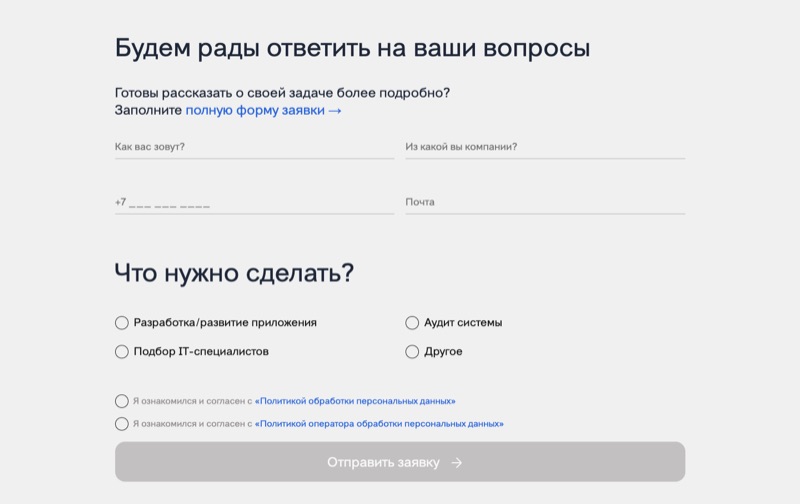Focus the 'Как вас зовут?' name field

pyautogui.click(x=255, y=147)
